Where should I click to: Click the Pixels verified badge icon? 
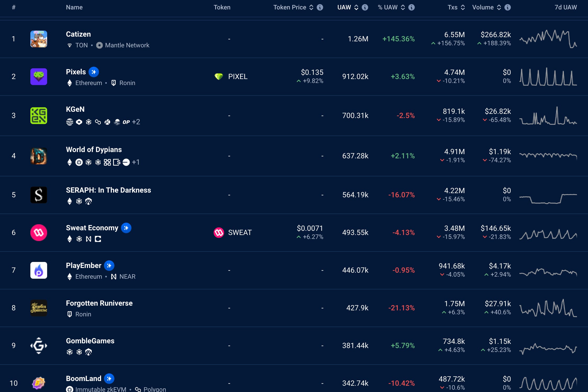(x=93, y=72)
